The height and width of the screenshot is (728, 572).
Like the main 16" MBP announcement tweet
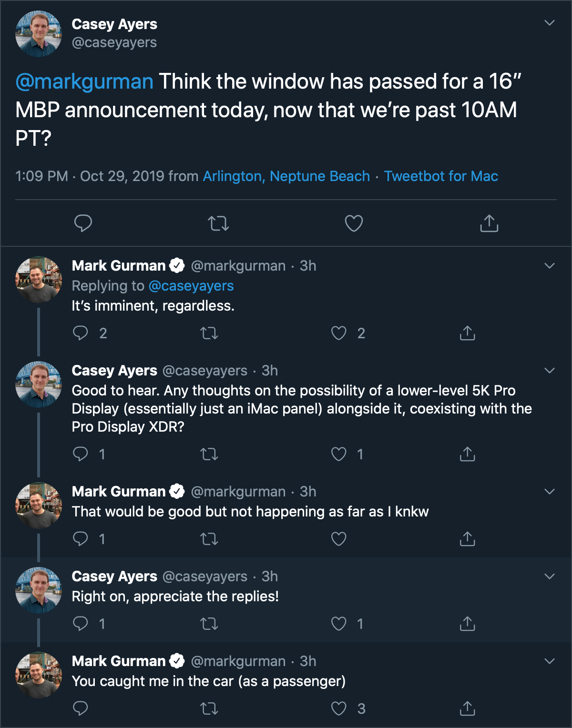pos(354,223)
